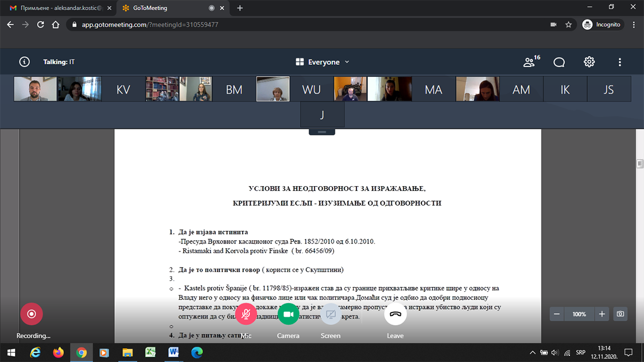
Task: Open the volume control in system tray
Action: click(555, 352)
